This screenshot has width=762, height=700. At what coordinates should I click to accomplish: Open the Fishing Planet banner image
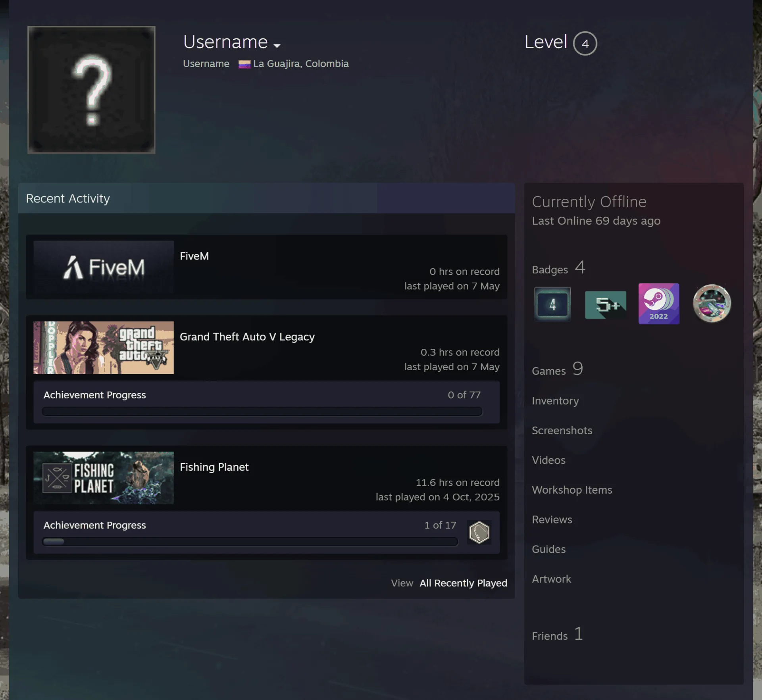pos(104,478)
